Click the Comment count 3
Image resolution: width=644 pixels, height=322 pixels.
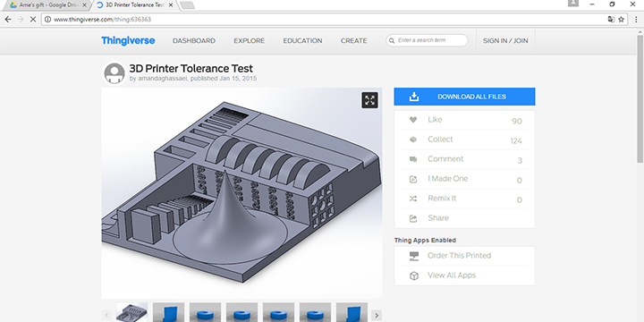(520, 161)
